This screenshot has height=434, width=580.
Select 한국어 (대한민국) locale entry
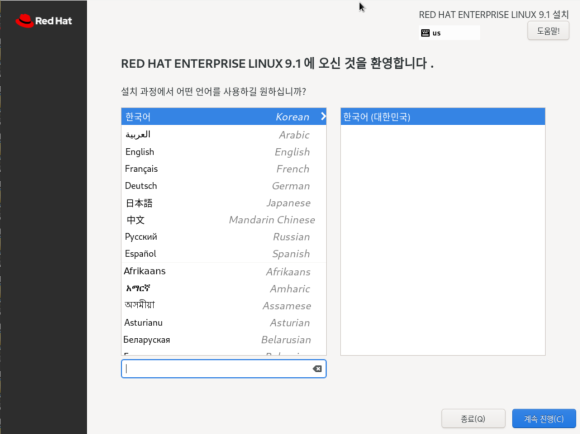pos(443,117)
